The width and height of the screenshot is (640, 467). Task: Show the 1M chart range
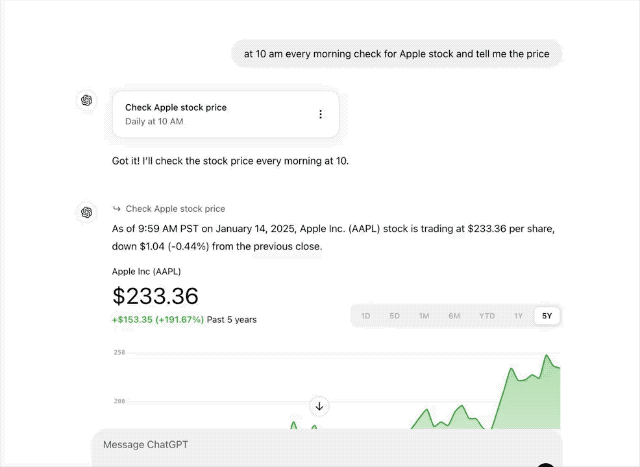424,316
